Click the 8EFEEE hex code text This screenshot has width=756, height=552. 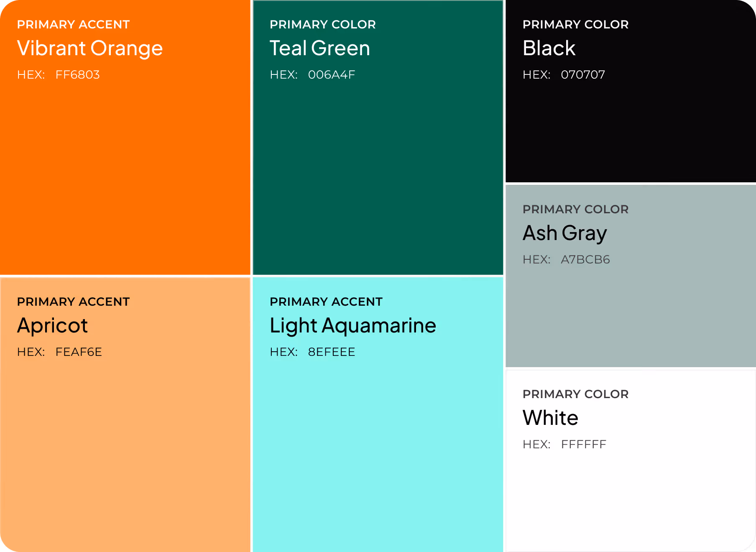coord(332,352)
